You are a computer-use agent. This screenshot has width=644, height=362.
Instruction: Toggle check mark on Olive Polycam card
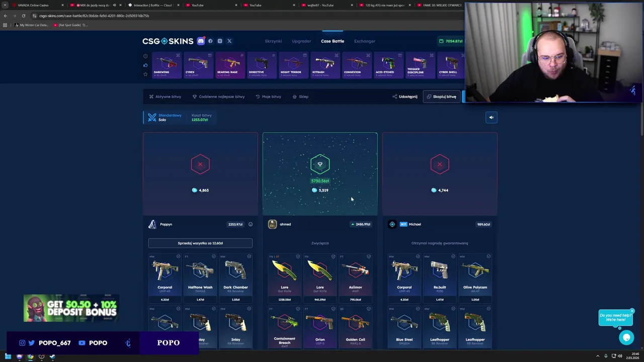489,256
